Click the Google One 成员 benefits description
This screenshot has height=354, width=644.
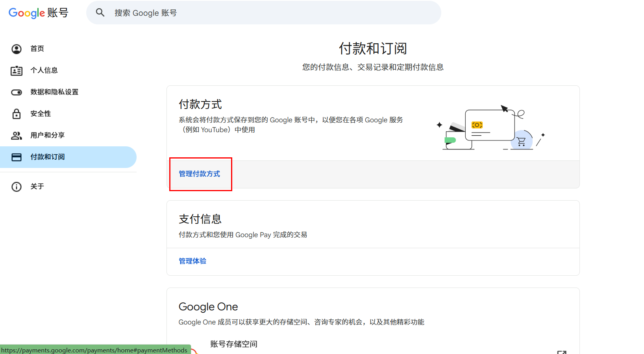point(302,322)
